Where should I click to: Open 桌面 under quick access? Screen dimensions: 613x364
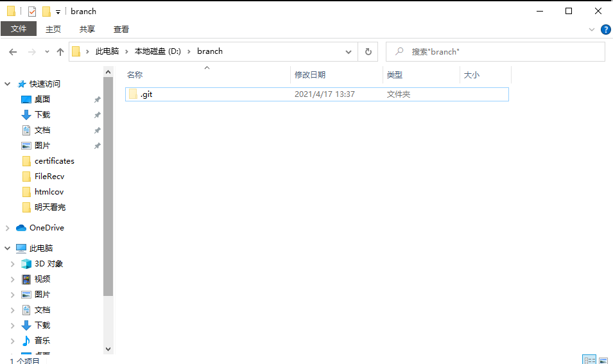click(x=42, y=100)
